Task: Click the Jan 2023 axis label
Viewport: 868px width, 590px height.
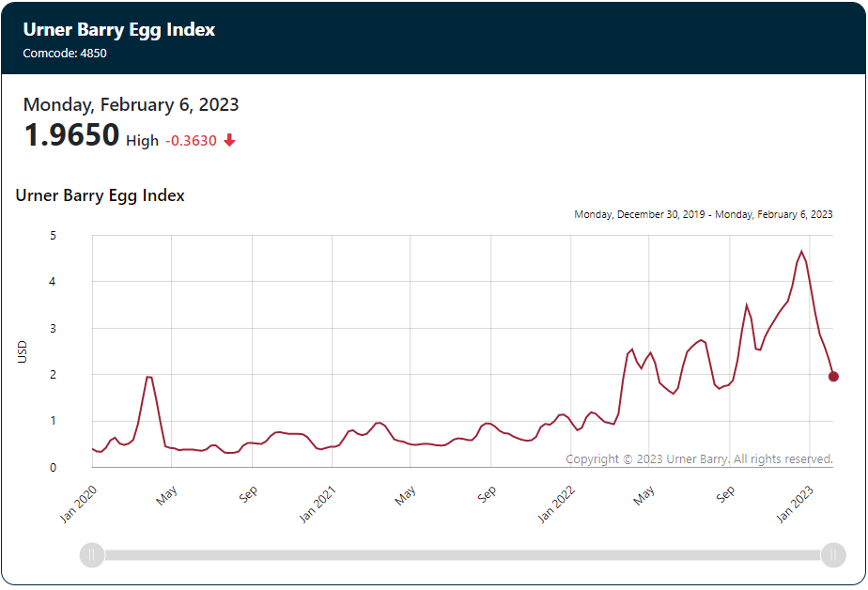Action: point(795,504)
